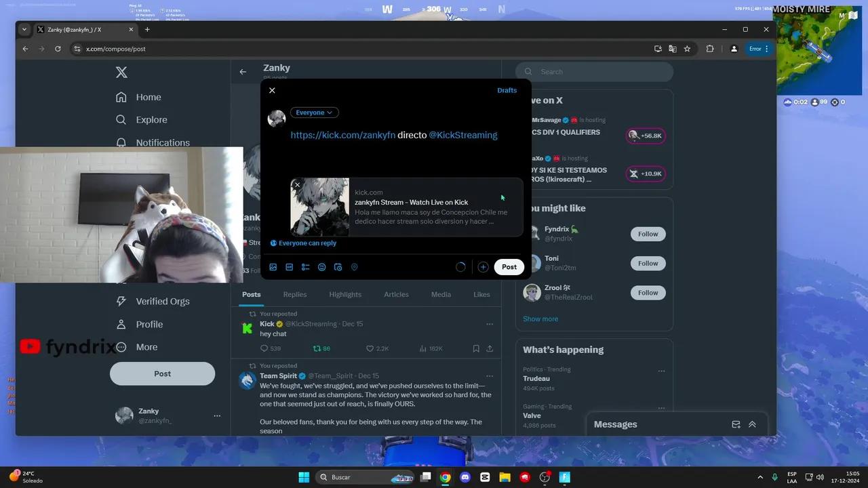Screen dimensions: 868x488
Task: Expand the Messages drawer
Action: tap(752, 424)
